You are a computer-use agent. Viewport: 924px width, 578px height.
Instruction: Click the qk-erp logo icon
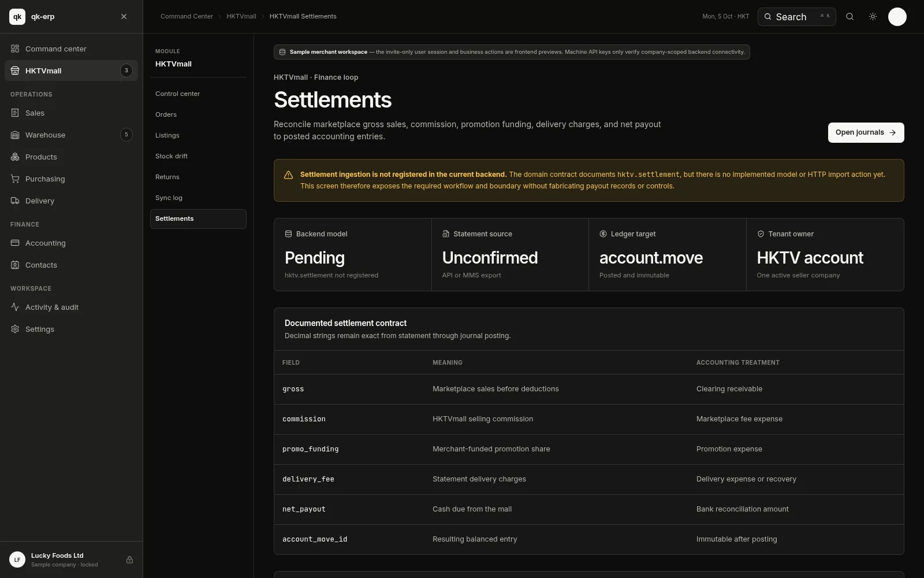[17, 17]
